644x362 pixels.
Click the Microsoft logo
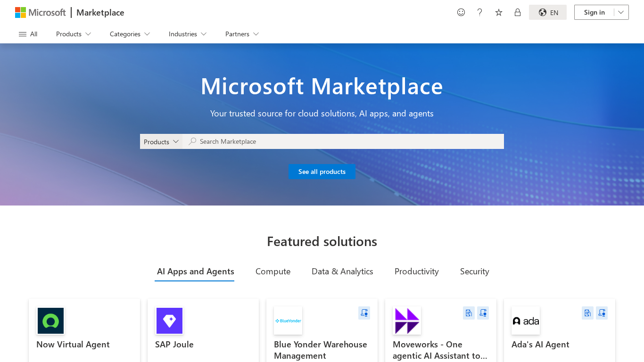click(41, 12)
